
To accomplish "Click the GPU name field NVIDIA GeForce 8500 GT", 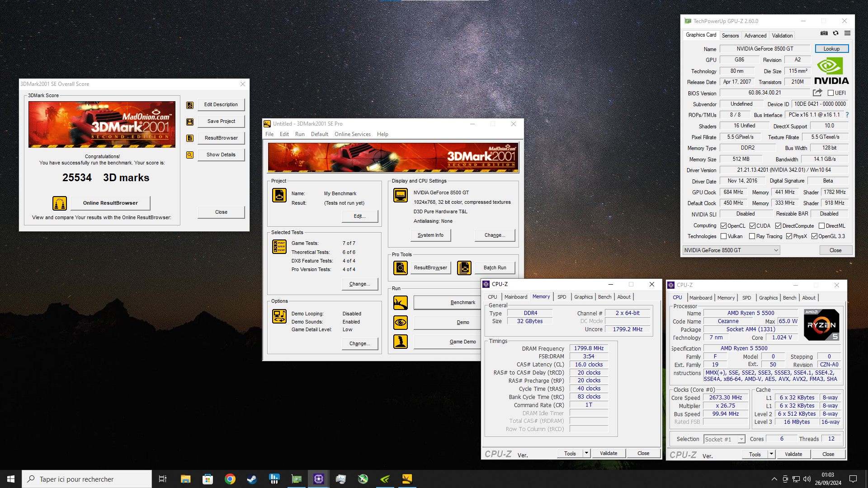I will coord(765,49).
